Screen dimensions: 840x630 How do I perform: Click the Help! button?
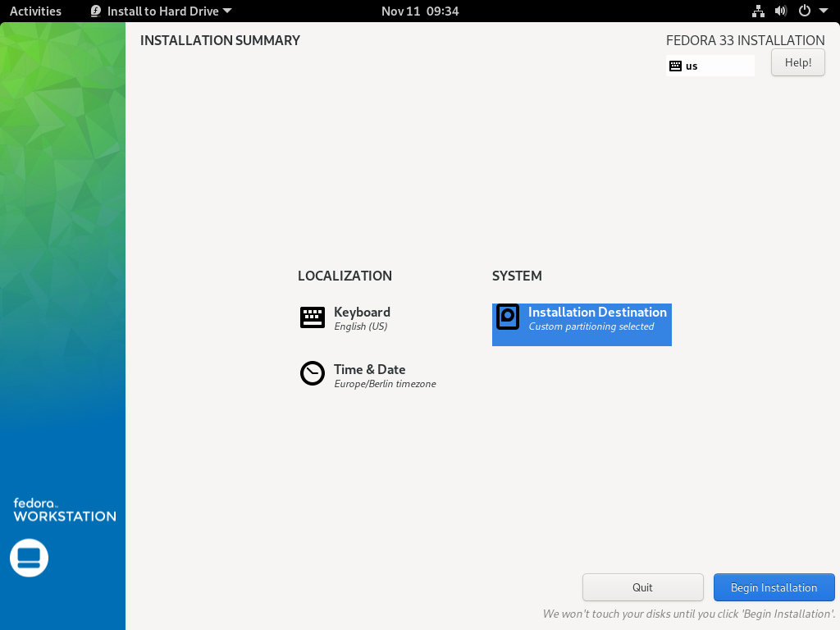(797, 62)
